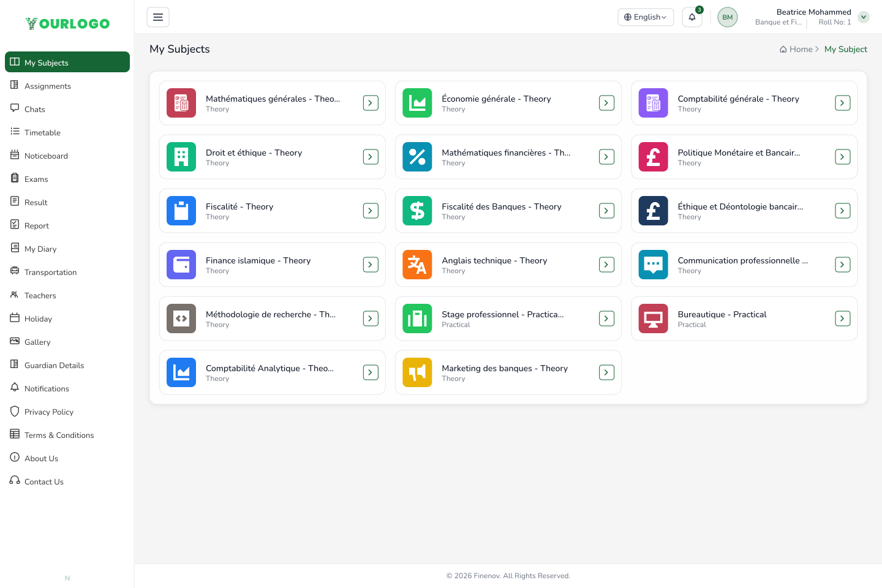Image resolution: width=882 pixels, height=588 pixels.
Task: Open Timetable in the sidebar
Action: point(67,132)
